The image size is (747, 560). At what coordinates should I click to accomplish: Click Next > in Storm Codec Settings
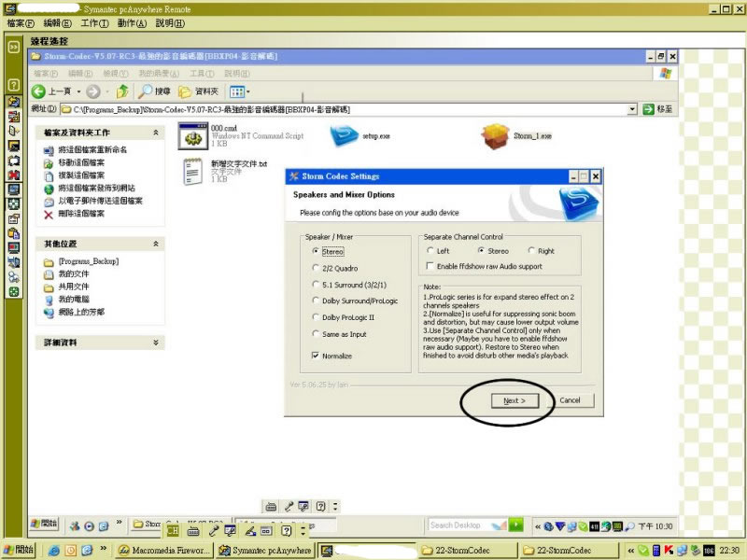[x=514, y=400]
